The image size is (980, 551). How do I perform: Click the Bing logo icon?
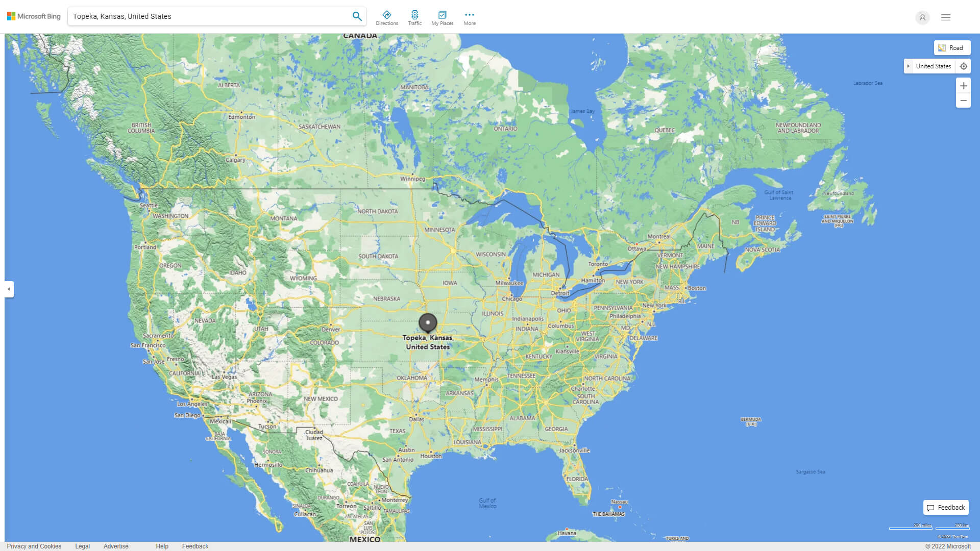pos(12,16)
